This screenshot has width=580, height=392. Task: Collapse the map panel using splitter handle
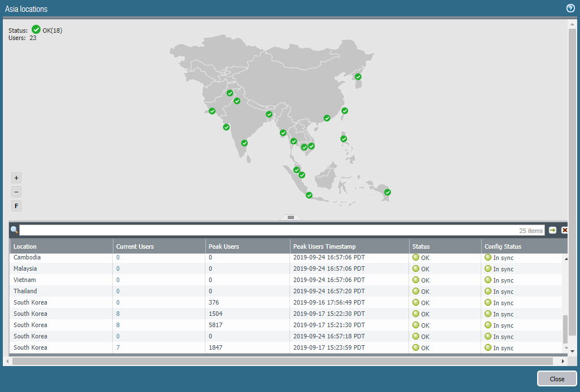[x=291, y=217]
